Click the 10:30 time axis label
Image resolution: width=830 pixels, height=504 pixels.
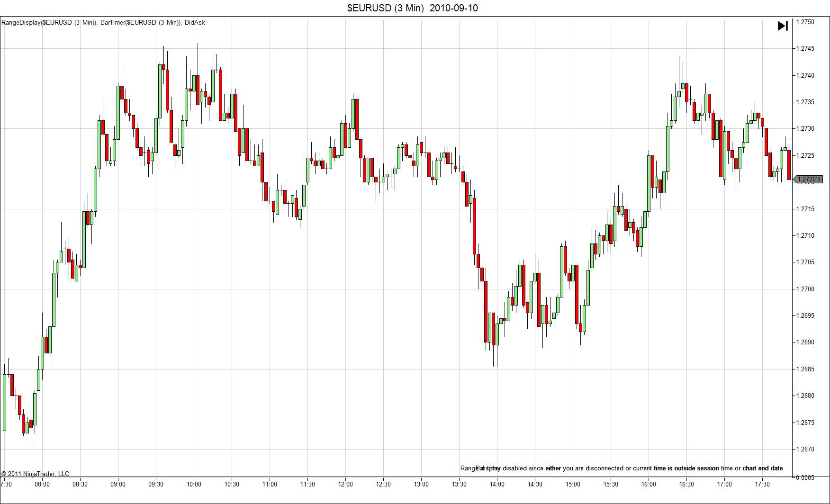click(x=232, y=484)
